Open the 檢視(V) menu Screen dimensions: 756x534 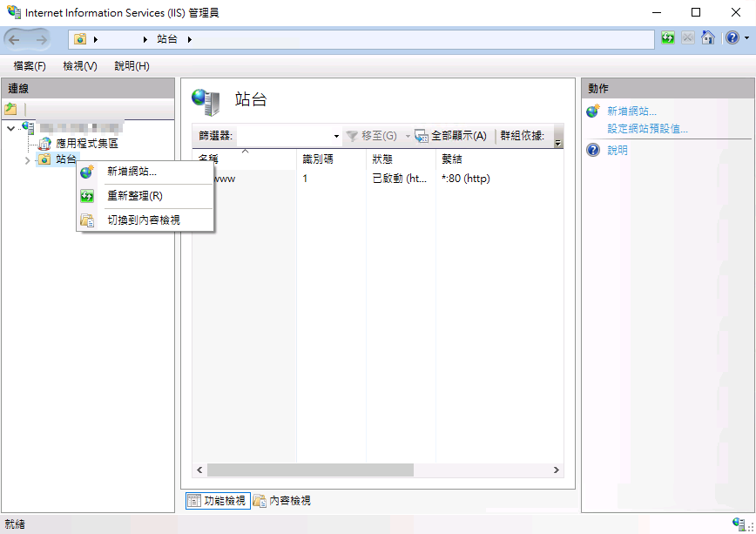click(x=80, y=66)
